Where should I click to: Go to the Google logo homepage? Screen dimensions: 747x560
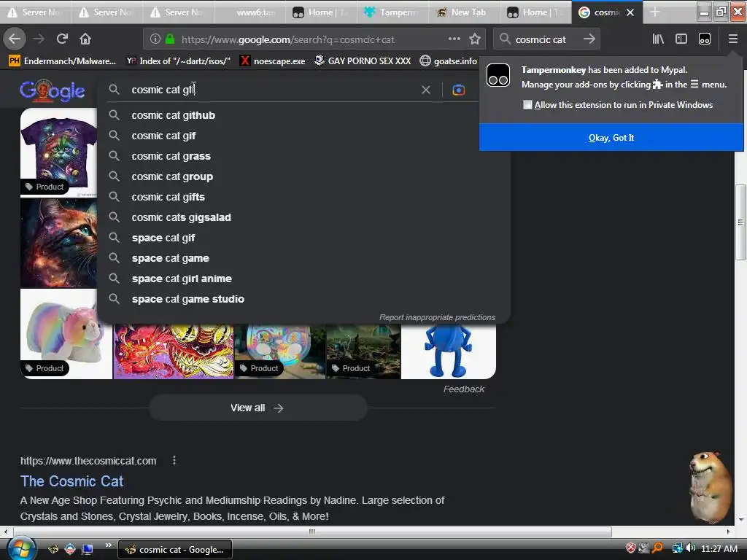(53, 90)
